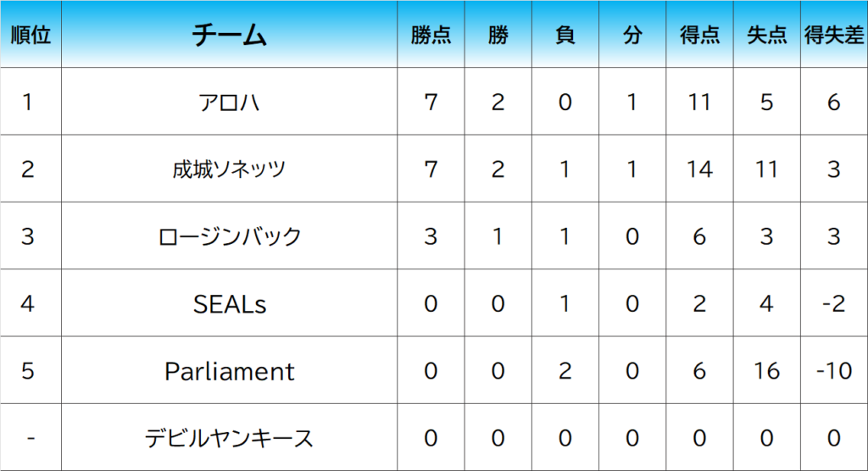Screen dimensions: 868x471
Task: Click the dash rank cell for デビルヤンキース
Action: pos(31,438)
